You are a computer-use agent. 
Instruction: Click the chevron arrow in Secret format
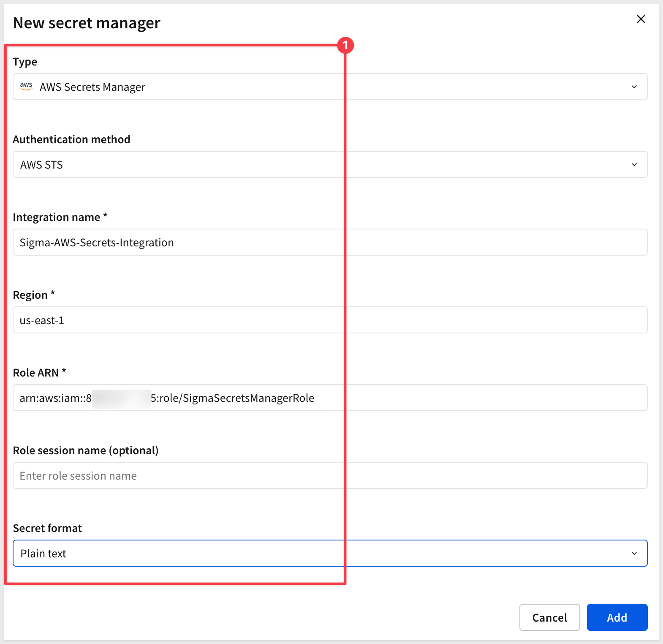(634, 553)
